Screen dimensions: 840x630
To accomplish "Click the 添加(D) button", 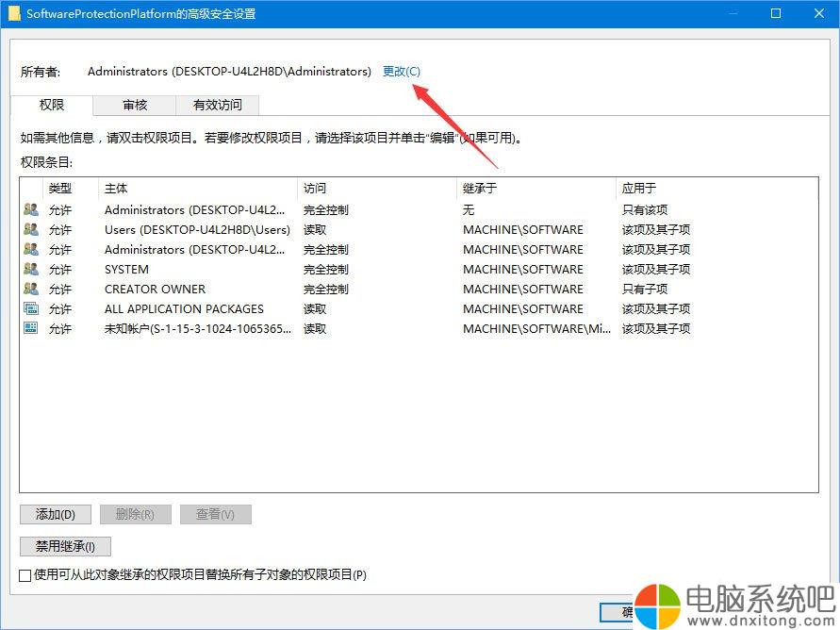I will click(x=56, y=514).
